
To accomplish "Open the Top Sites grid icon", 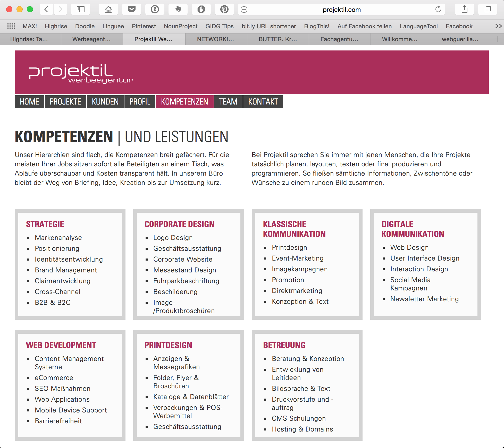I will click(x=11, y=26).
